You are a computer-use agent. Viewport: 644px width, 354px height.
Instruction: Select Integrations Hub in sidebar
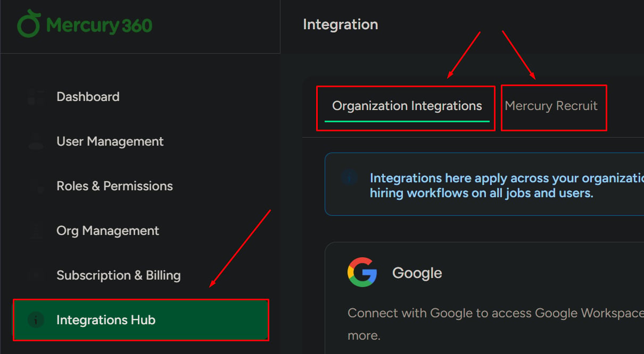pyautogui.click(x=141, y=320)
